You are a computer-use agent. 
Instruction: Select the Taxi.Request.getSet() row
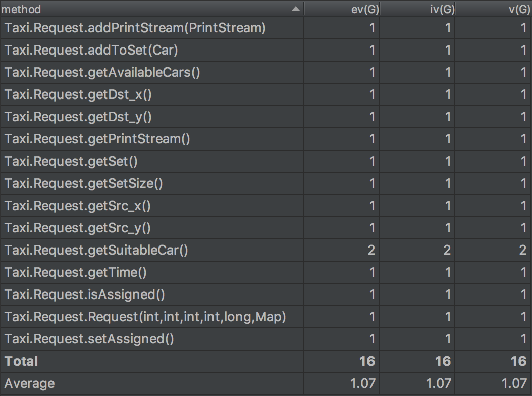coord(71,161)
